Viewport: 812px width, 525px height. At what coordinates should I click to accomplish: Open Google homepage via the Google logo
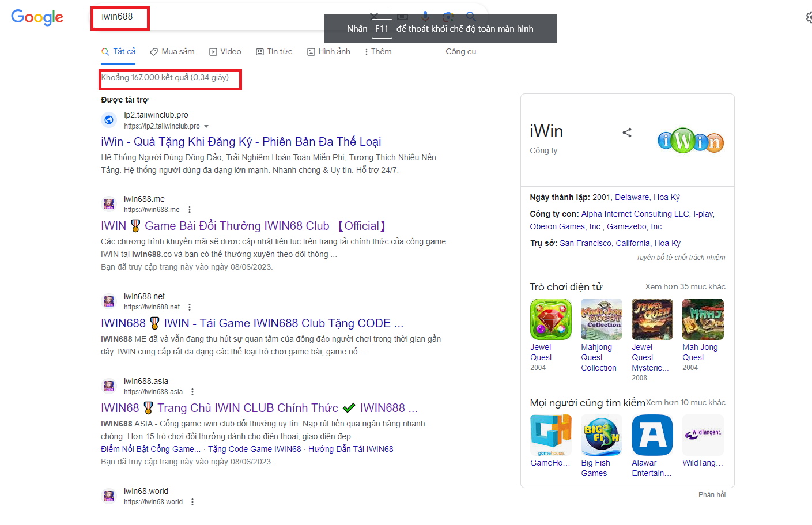(37, 17)
